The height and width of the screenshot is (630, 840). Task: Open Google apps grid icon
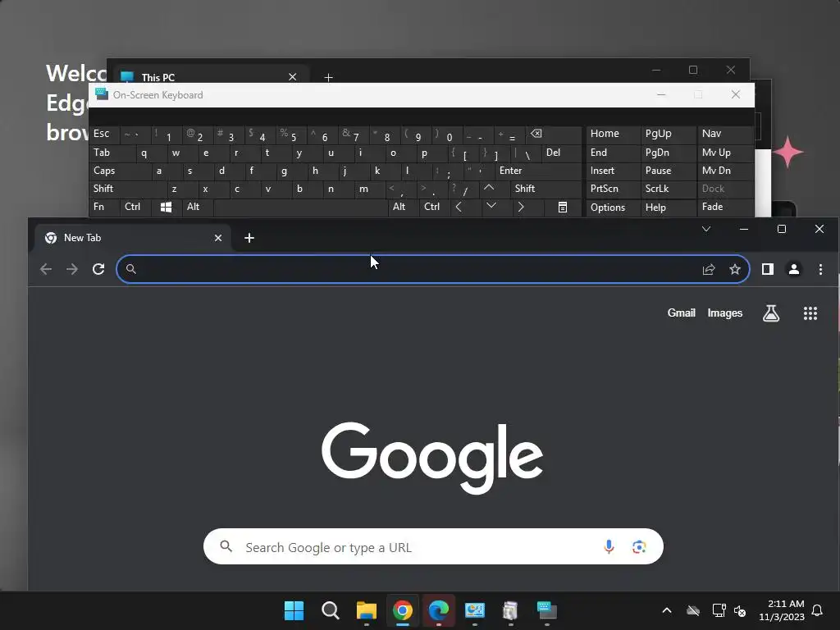coord(810,313)
